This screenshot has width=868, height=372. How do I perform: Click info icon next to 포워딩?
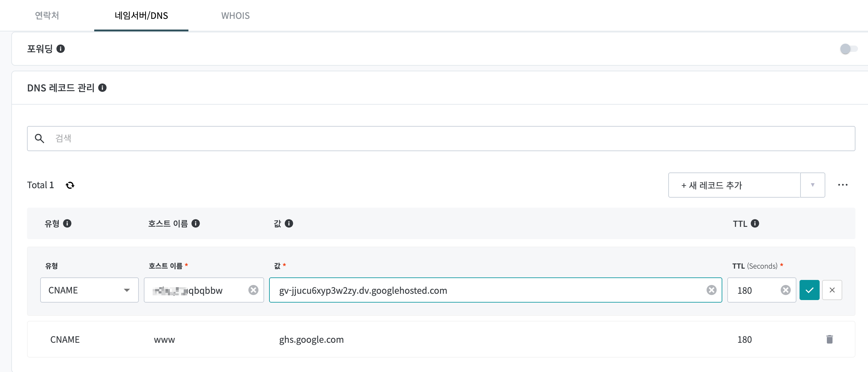(x=61, y=49)
